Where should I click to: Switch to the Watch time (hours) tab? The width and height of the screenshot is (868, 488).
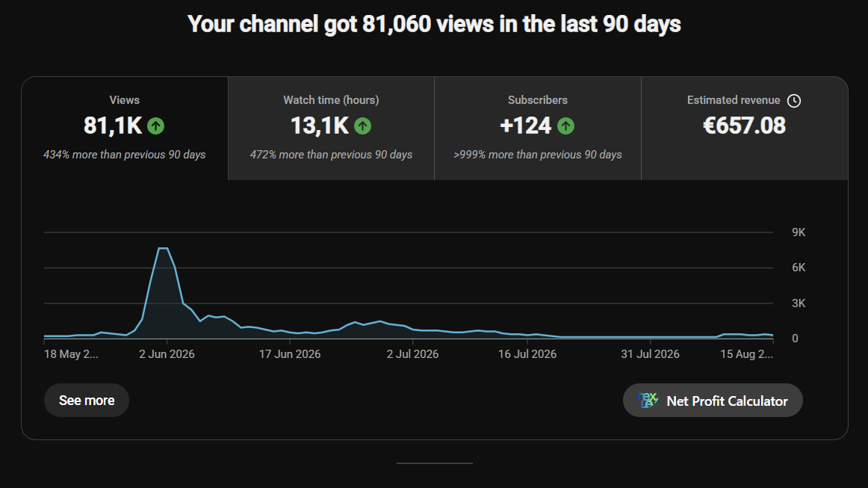pos(331,129)
